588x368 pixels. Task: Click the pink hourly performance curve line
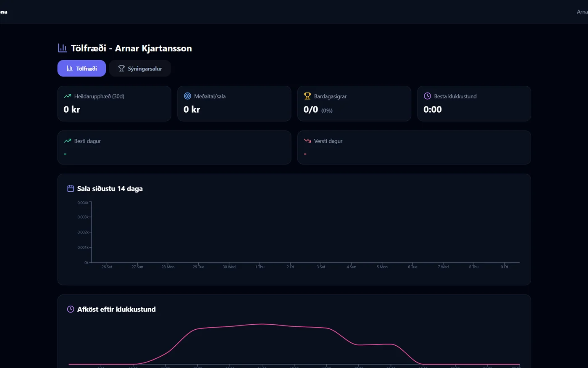261,324
